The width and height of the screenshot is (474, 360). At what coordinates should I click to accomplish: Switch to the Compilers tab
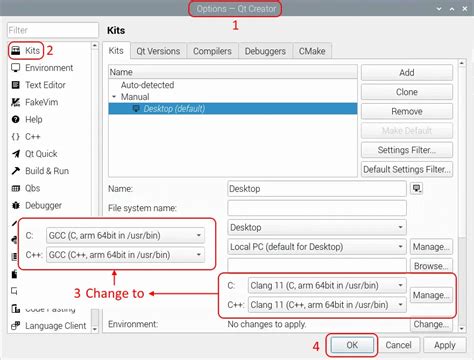tap(212, 51)
